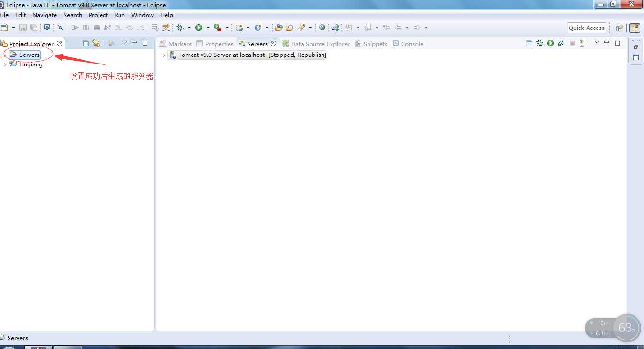Viewport: 644px width, 349px height.
Task: Start server in profile mode icon
Action: tap(561, 43)
